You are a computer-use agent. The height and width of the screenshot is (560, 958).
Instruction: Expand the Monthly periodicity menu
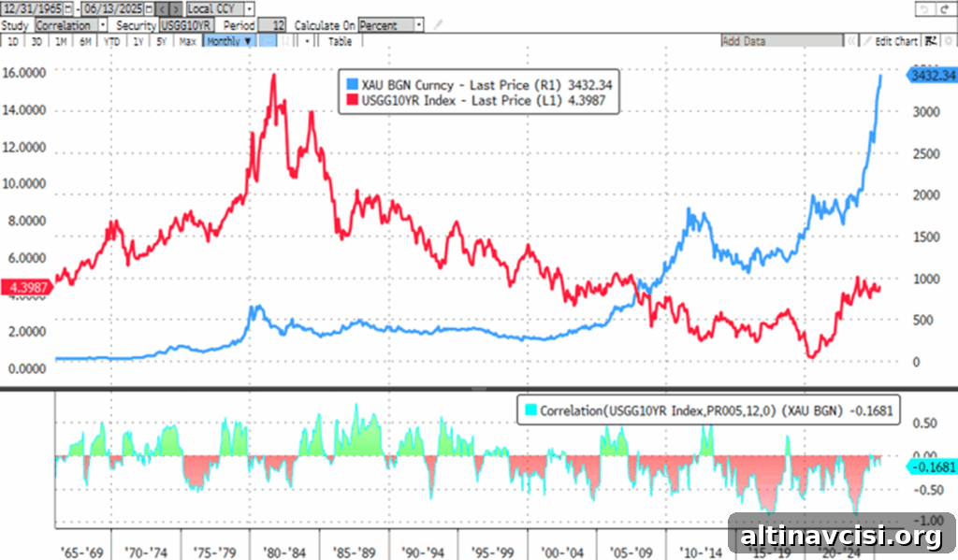tap(228, 41)
